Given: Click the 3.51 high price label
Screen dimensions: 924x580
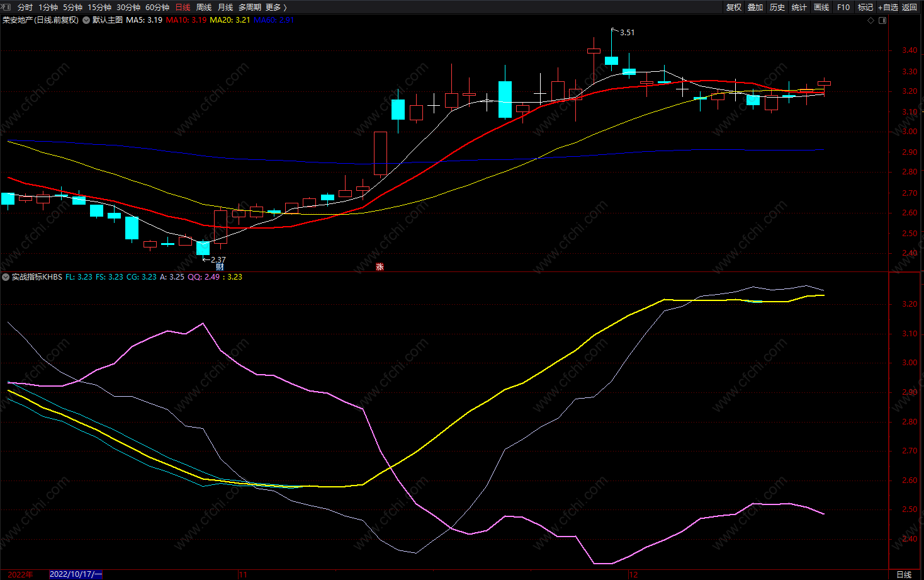Looking at the screenshot, I should point(627,33).
